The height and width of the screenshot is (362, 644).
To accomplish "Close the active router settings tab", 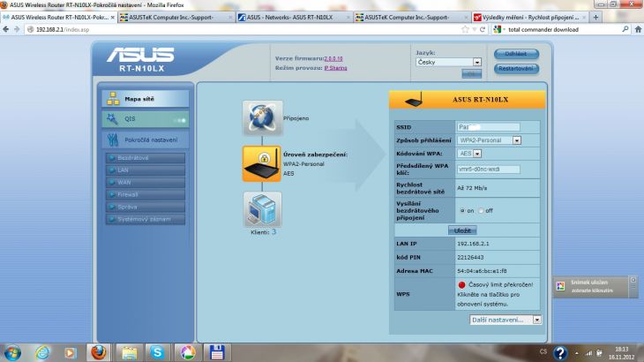I will 113,18.
